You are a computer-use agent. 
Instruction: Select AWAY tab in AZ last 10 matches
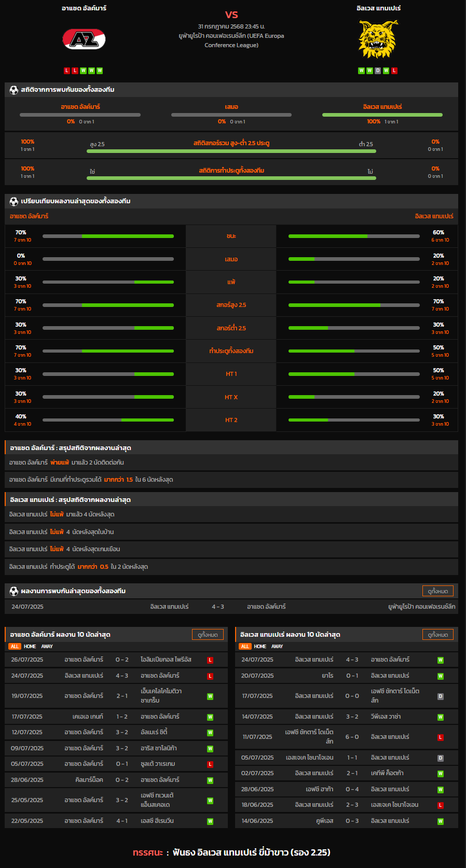pyautogui.click(x=47, y=647)
